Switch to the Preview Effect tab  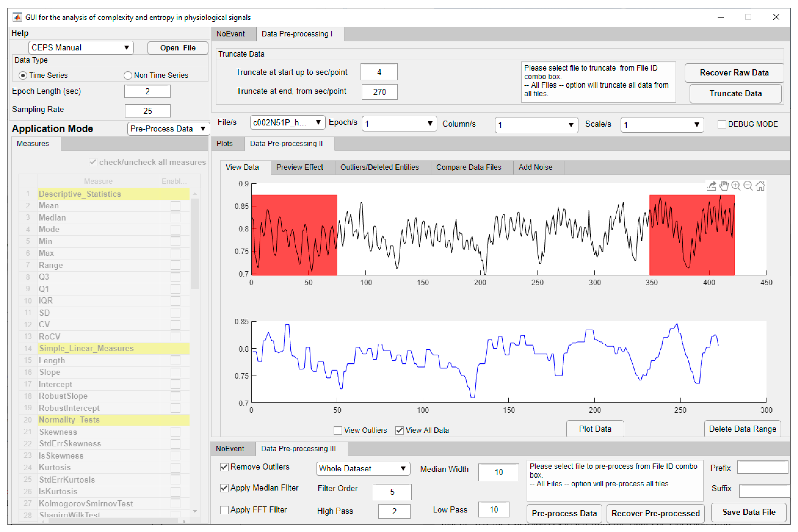299,167
